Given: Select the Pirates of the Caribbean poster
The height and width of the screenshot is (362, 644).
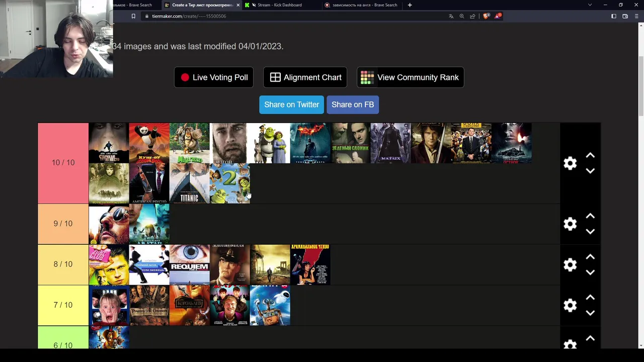Looking at the screenshot, I should point(149,305).
